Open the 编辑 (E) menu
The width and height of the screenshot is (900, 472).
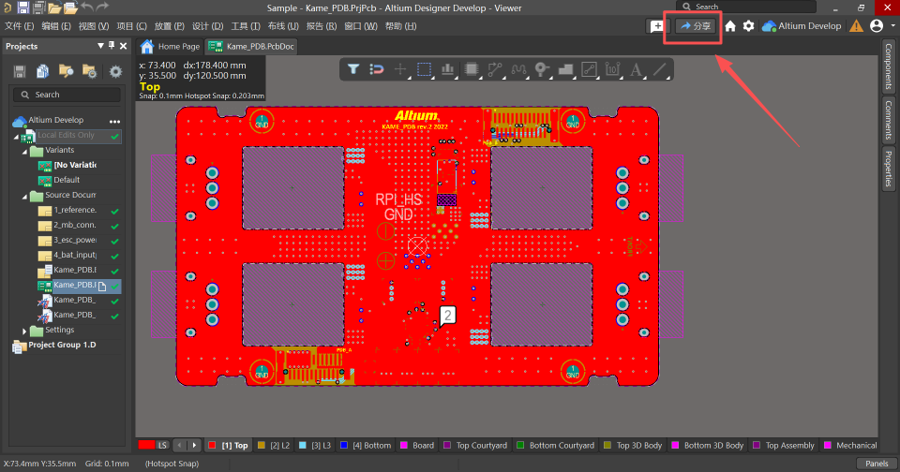click(x=56, y=26)
